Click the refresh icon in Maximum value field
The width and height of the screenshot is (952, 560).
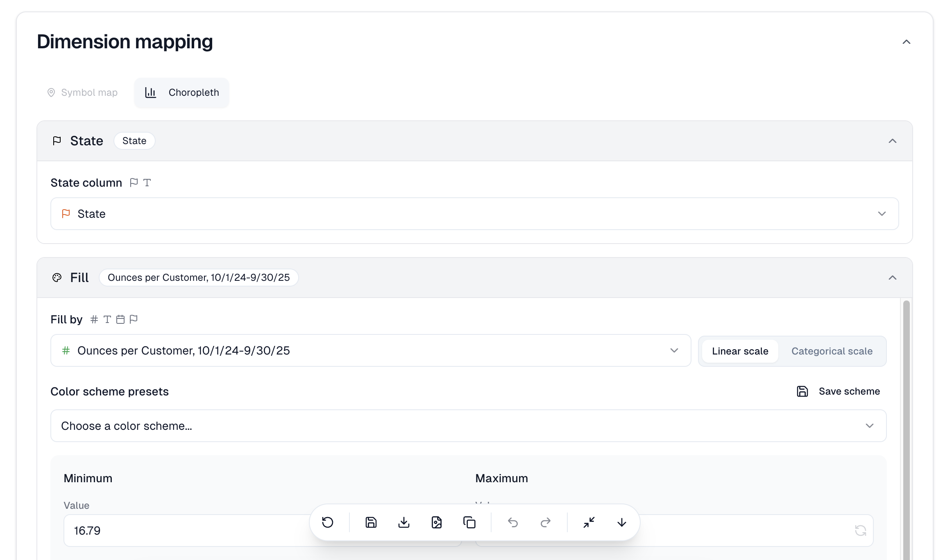pyautogui.click(x=860, y=531)
